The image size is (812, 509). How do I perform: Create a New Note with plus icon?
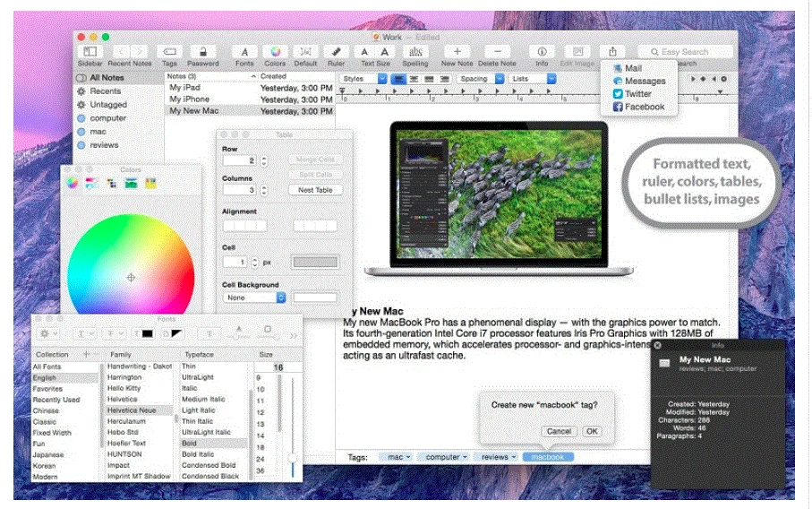(x=457, y=51)
